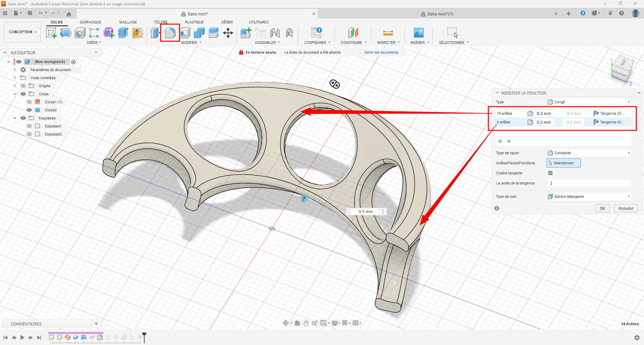Viewport: 644px width, 345px height.
Task: Toggle visibility of Corps folder
Action: (23, 94)
